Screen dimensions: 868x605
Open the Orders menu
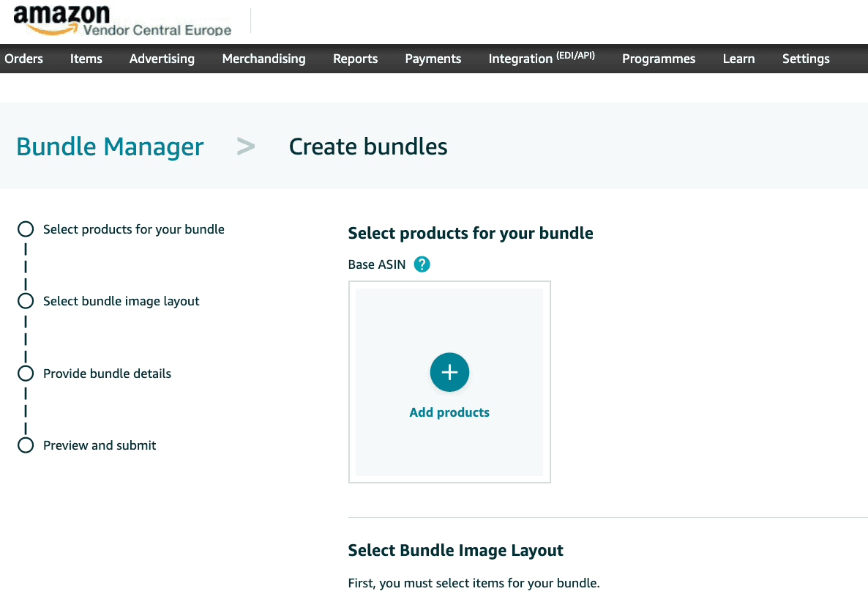[23, 59]
